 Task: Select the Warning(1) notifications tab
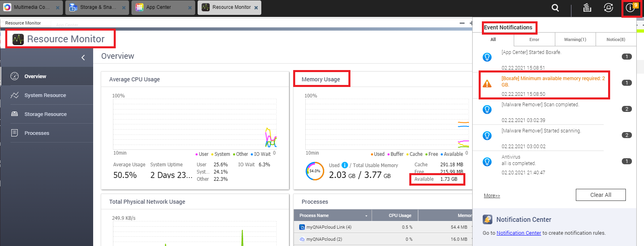click(x=575, y=39)
